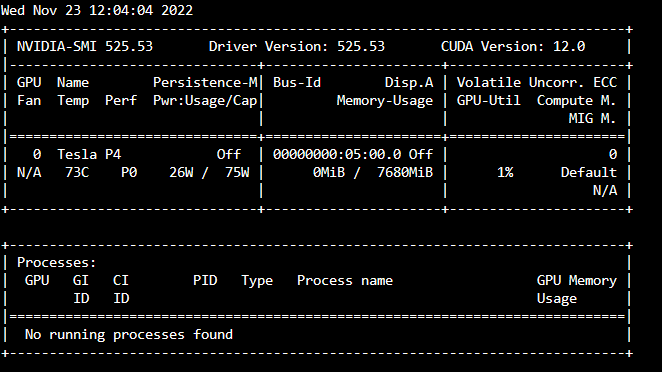Click the 0MiB memory used value
Image resolution: width=662 pixels, height=372 pixels.
329,172
